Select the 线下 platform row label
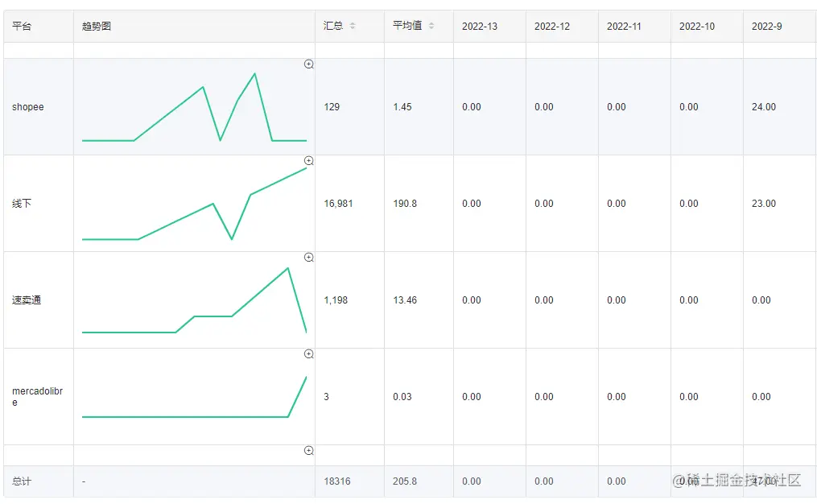817x504 pixels. coord(22,203)
